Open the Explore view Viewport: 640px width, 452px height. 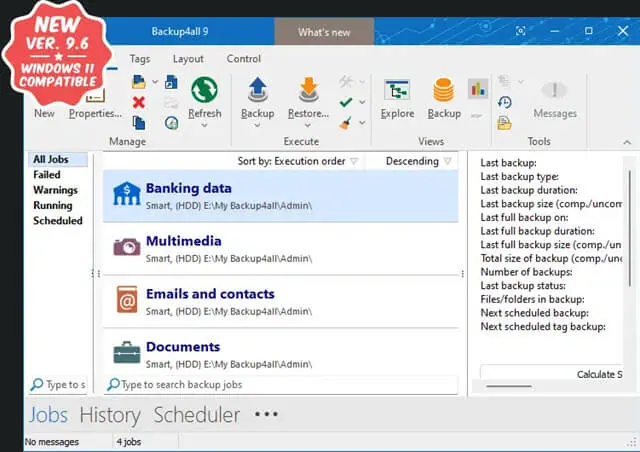(397, 90)
